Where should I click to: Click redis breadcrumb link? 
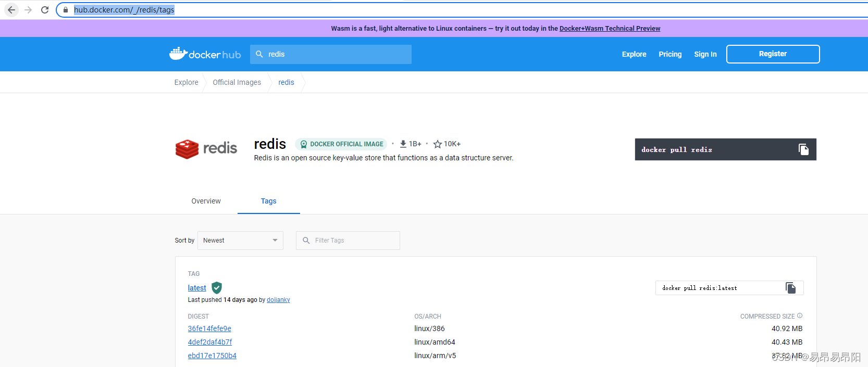point(286,82)
